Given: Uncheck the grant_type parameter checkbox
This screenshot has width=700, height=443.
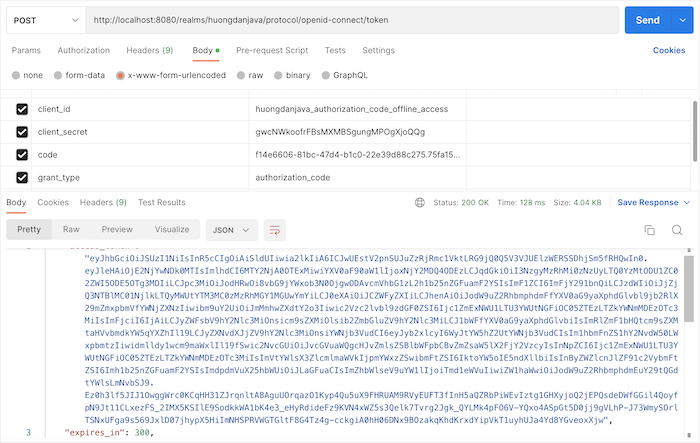Looking at the screenshot, I should click(x=22, y=177).
